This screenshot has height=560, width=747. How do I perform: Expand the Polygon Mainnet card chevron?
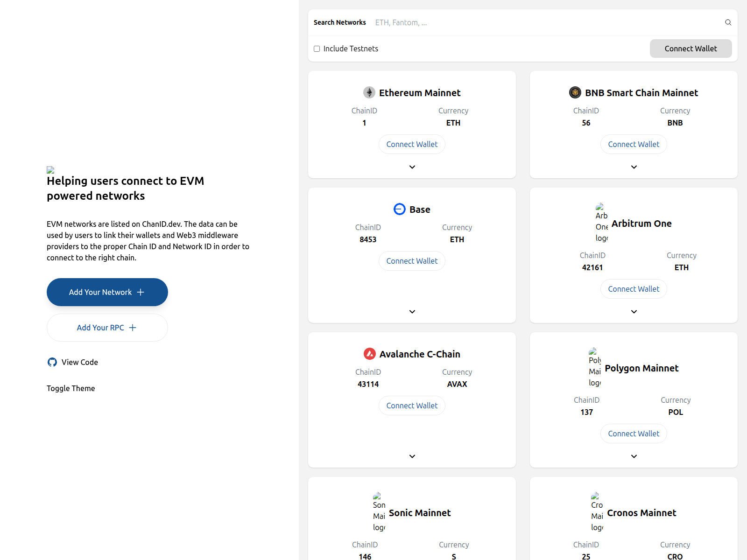tap(634, 456)
